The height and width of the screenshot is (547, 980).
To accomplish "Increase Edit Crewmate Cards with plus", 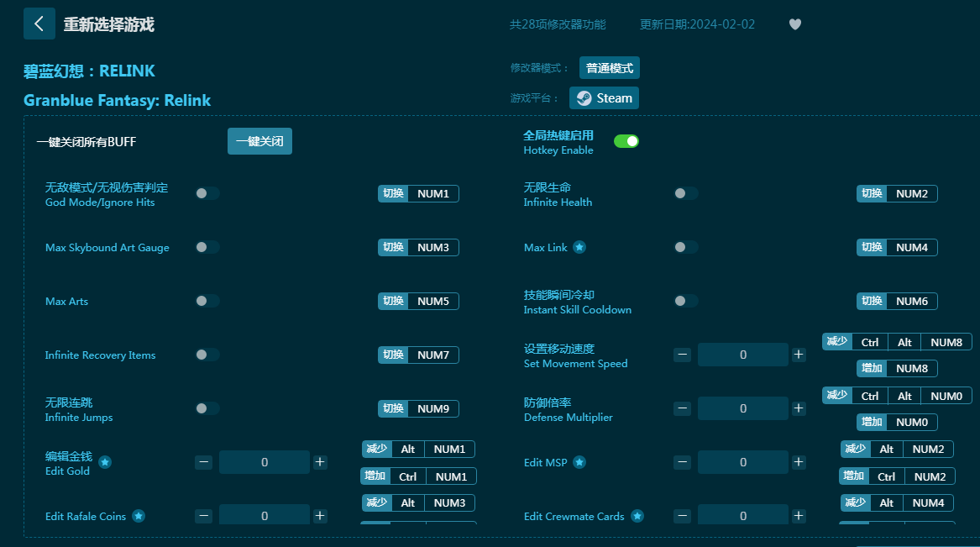I will click(798, 516).
